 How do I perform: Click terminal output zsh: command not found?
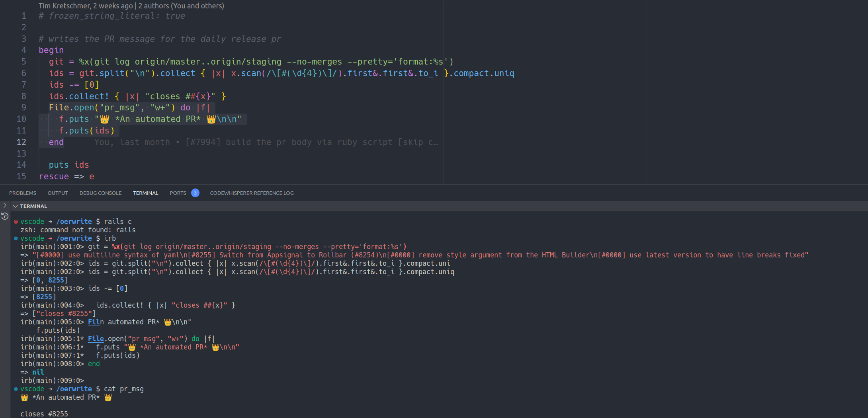78,230
